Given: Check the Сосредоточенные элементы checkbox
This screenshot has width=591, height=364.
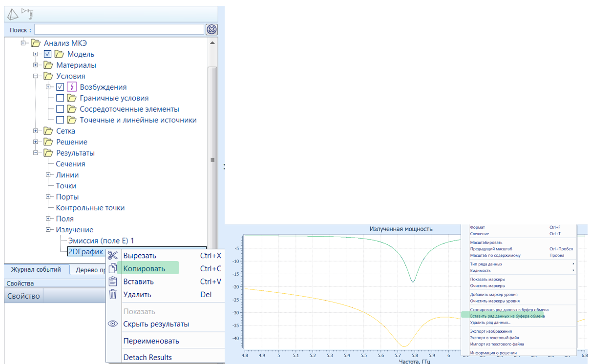Looking at the screenshot, I should click(x=60, y=109).
